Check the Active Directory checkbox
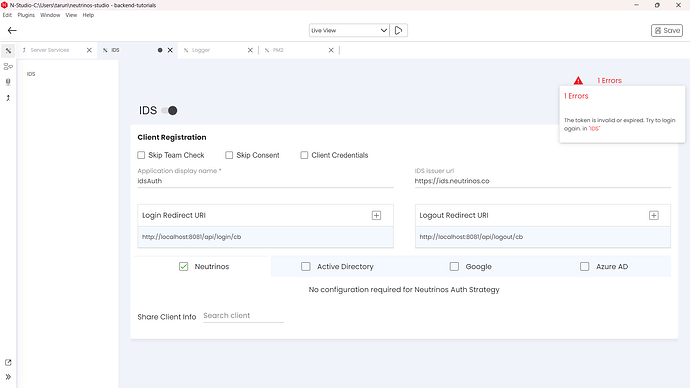Image resolution: width=690 pixels, height=388 pixels. pos(305,267)
